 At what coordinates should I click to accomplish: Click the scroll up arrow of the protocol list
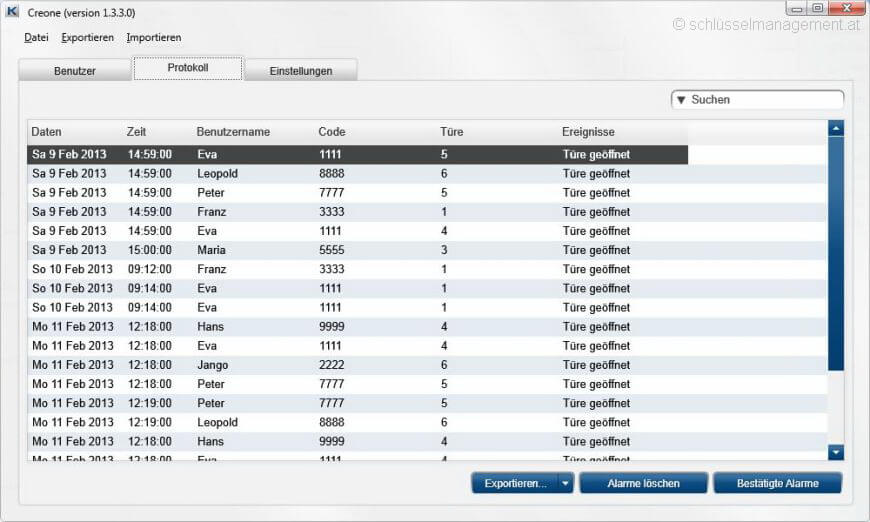point(836,128)
